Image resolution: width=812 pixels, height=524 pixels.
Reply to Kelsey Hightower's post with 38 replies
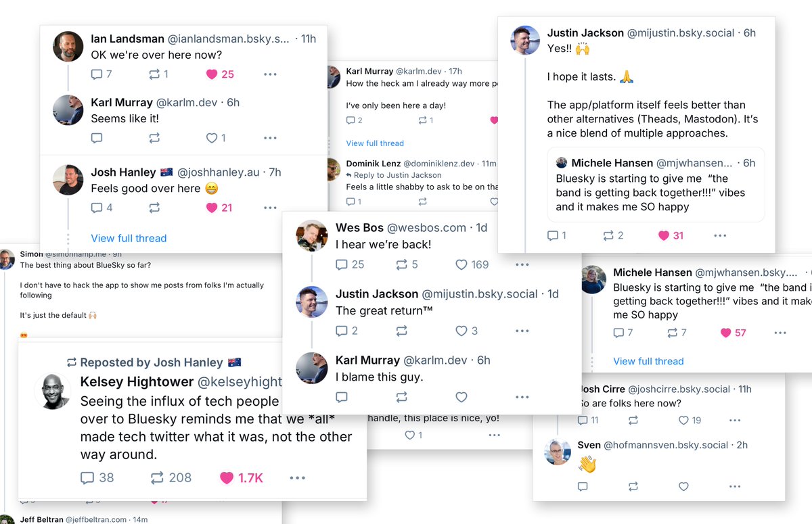tap(87, 478)
